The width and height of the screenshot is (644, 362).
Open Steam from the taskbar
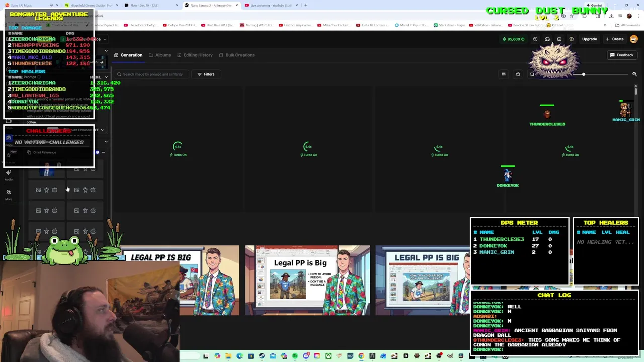262,356
